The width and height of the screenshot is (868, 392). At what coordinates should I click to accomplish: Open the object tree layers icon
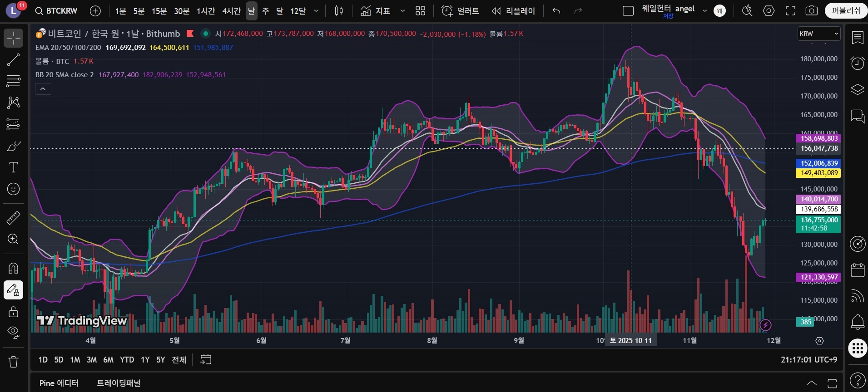(858, 89)
